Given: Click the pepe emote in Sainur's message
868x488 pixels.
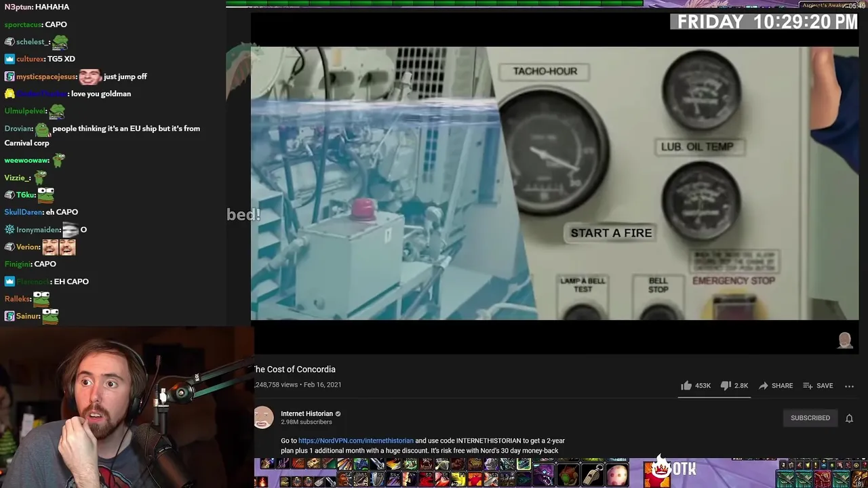Looking at the screenshot, I should (x=50, y=316).
